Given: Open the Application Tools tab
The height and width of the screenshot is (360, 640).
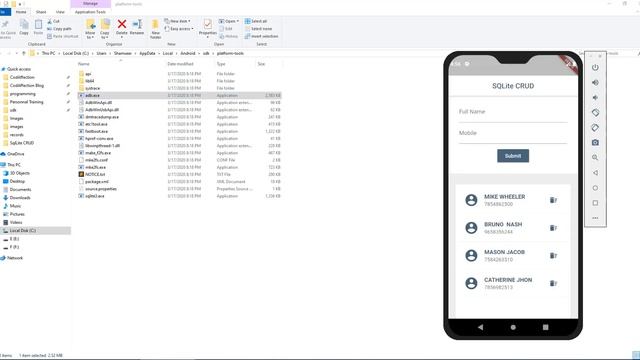Looking at the screenshot, I should click(x=90, y=12).
